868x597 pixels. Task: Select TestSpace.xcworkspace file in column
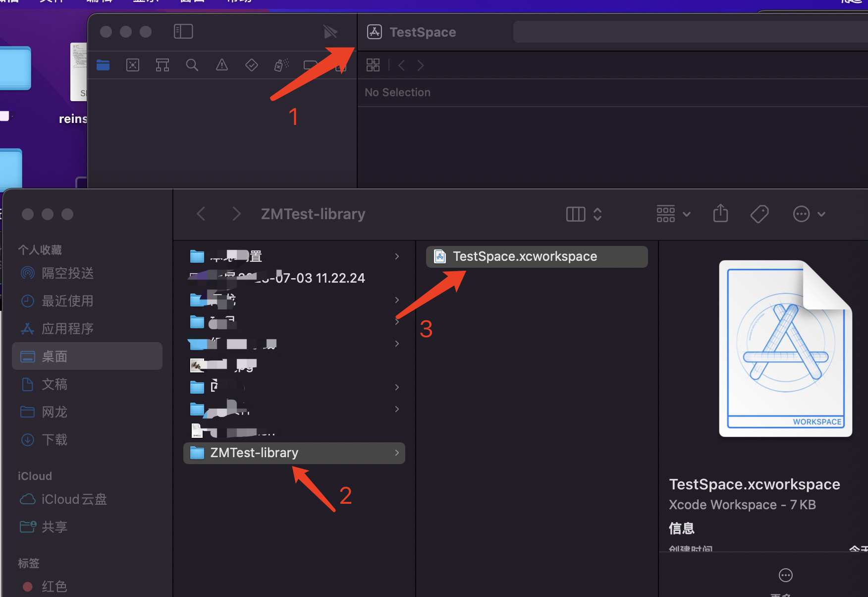[x=537, y=257]
